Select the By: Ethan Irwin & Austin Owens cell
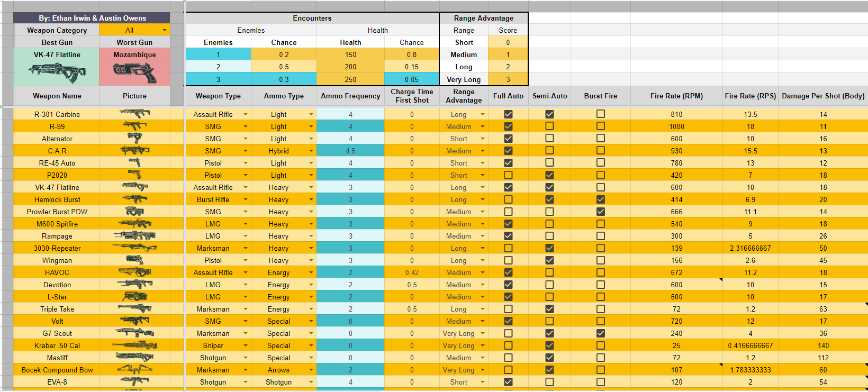The height and width of the screenshot is (392, 868). (x=92, y=18)
